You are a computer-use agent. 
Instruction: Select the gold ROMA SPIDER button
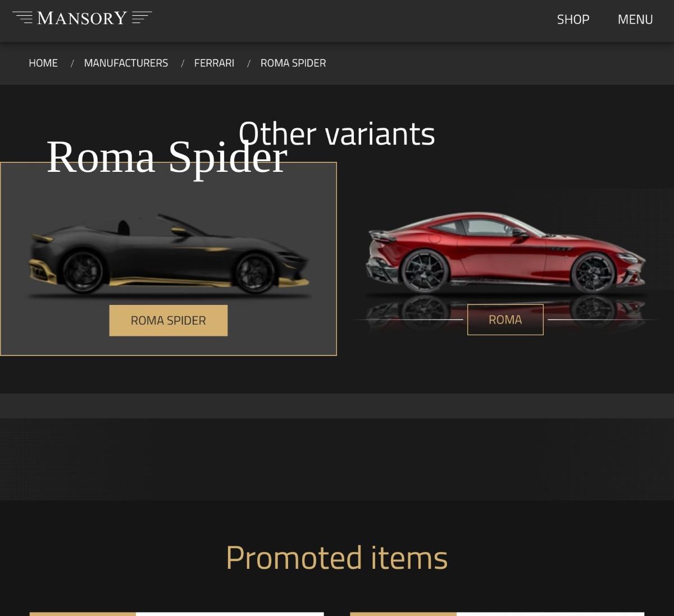(x=168, y=321)
